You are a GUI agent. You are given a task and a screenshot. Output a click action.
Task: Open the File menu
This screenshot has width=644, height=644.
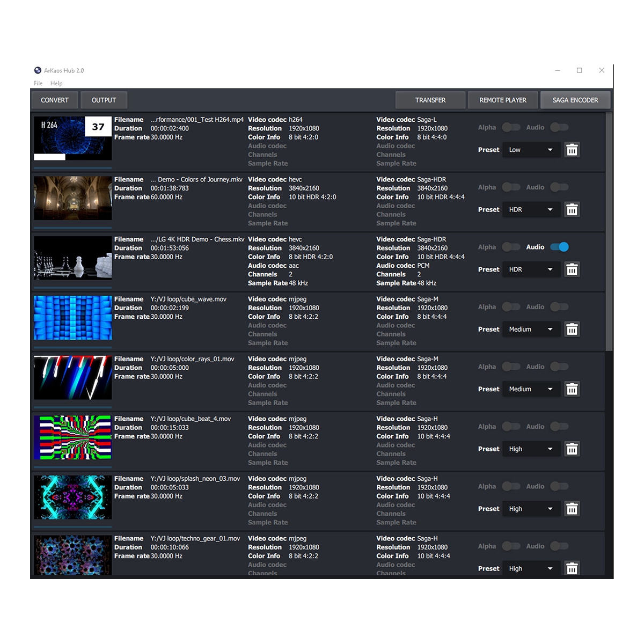[38, 83]
